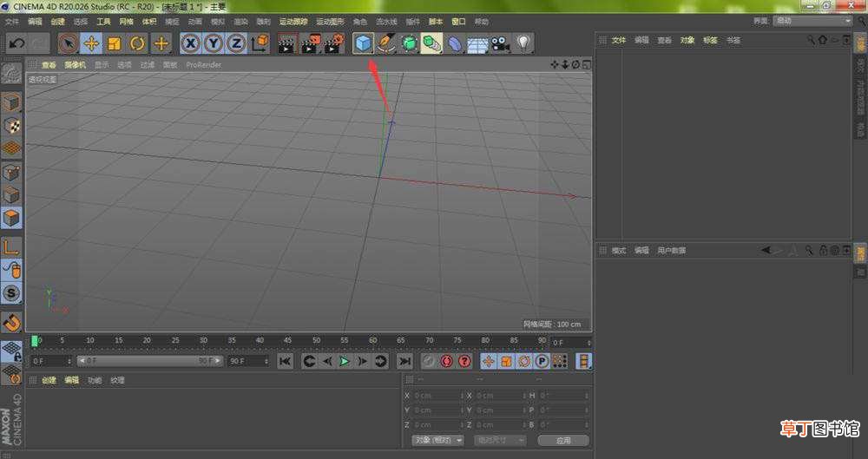Image resolution: width=868 pixels, height=459 pixels.
Task: Switch to Polygons mode in left sidebar
Action: tap(11, 218)
